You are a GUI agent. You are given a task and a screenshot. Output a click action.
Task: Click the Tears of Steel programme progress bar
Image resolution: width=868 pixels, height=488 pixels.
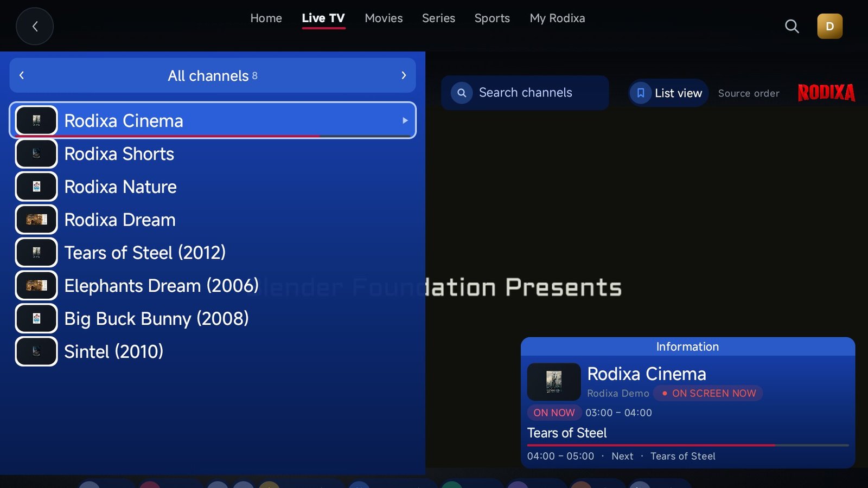[x=688, y=445]
